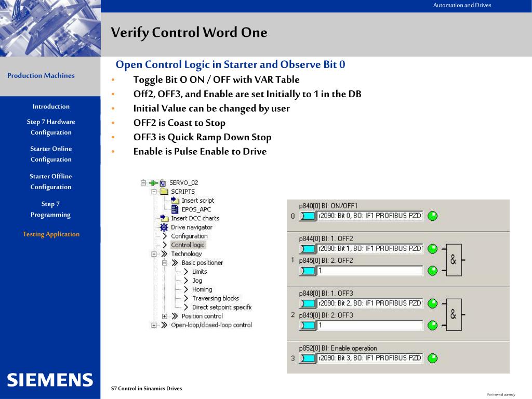Screen dimensions: 532x399
Task: Click the green status LED for p844 1. OFF2
Action: coord(433,249)
